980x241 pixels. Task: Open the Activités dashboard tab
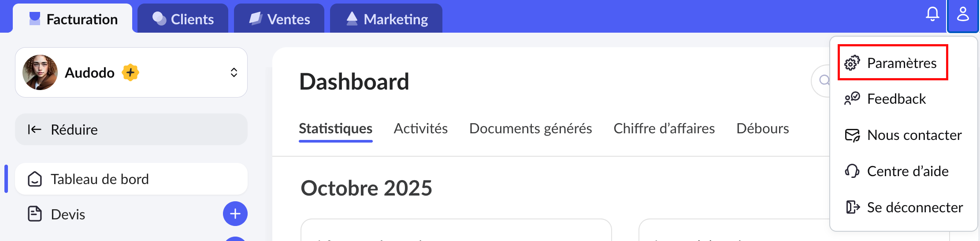click(x=420, y=128)
